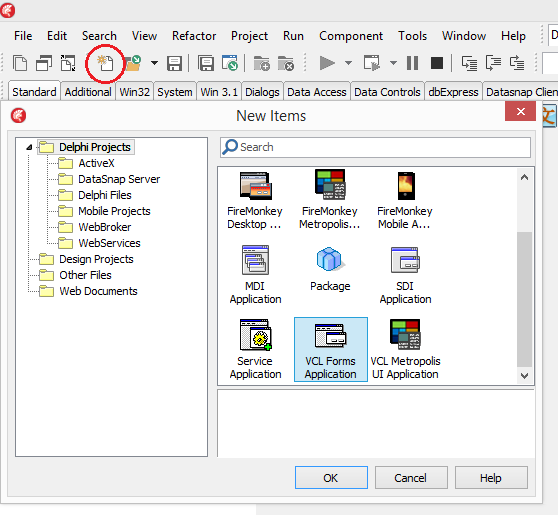Image resolution: width=558 pixels, height=515 pixels.
Task: Click the first blank-page toolbar icon
Action: (x=20, y=63)
